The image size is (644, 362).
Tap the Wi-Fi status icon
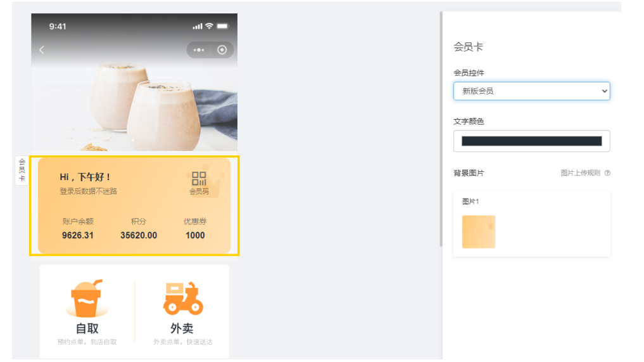[209, 26]
